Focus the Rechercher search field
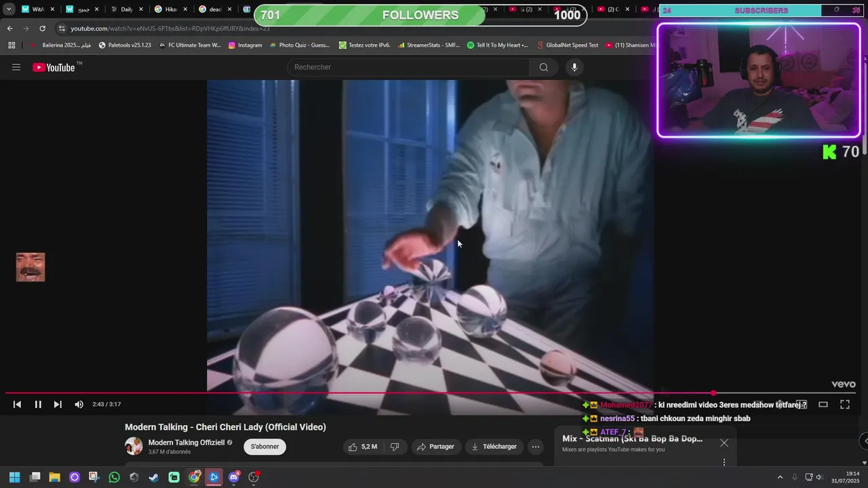868x488 pixels. click(409, 67)
